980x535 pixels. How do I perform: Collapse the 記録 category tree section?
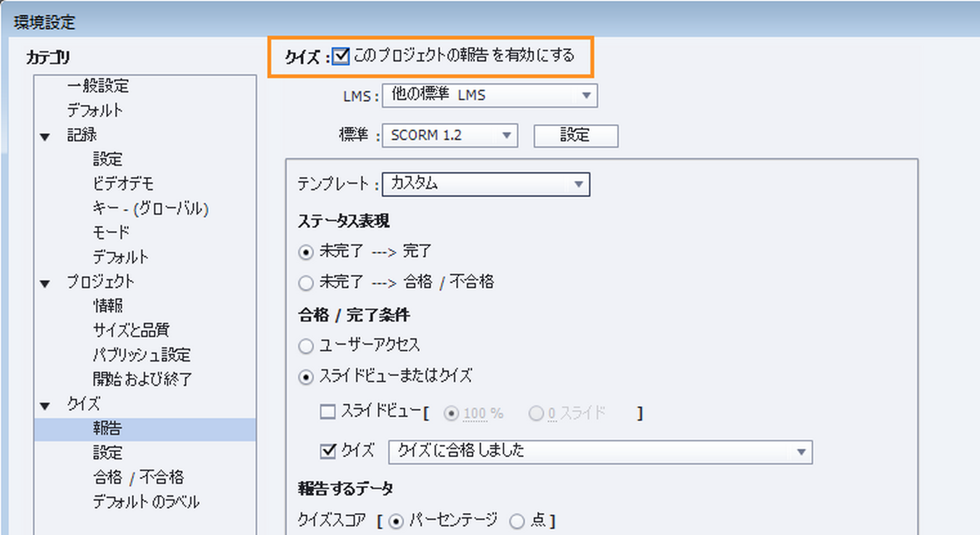pyautogui.click(x=45, y=134)
